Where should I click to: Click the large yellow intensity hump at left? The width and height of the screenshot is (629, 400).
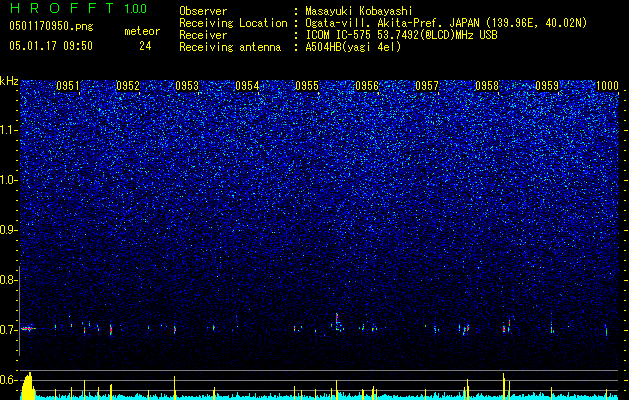(28, 386)
